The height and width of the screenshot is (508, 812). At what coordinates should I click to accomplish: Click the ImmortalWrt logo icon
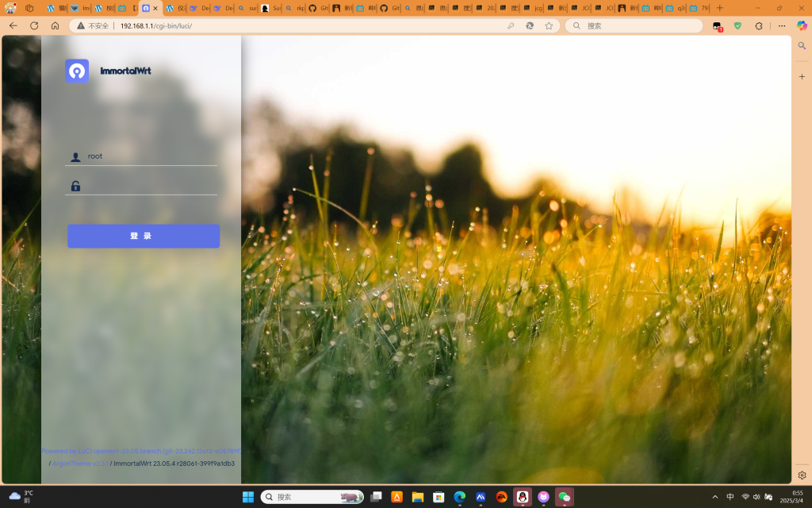[x=77, y=71]
